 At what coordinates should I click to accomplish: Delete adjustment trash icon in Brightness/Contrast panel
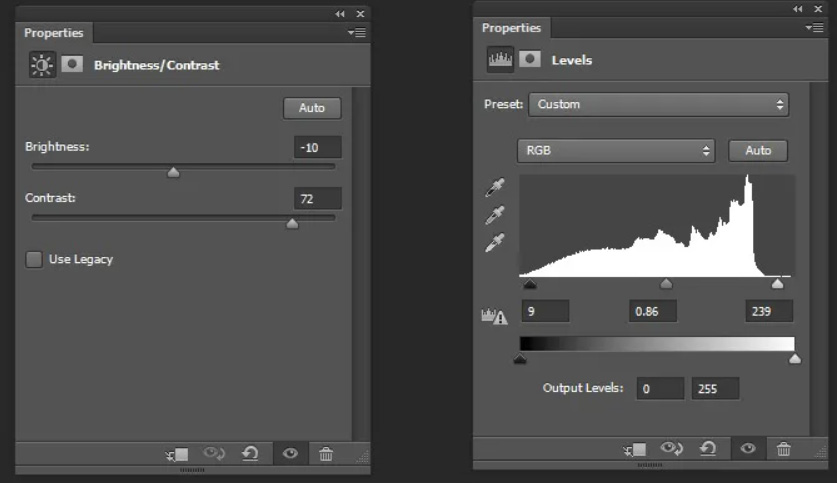[x=326, y=454]
